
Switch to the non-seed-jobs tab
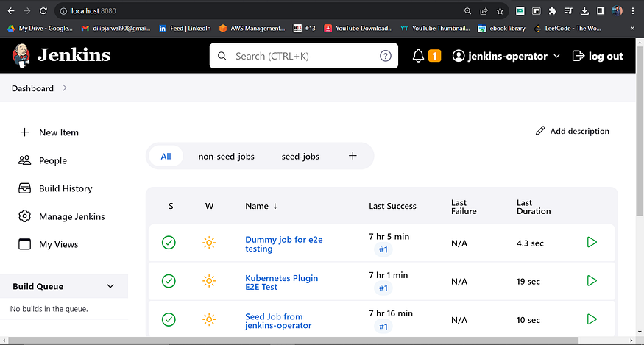coord(226,157)
